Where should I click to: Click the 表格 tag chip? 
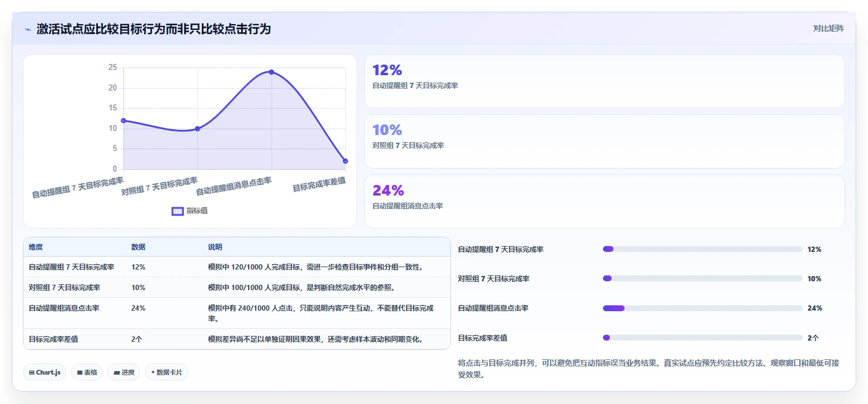[87, 372]
